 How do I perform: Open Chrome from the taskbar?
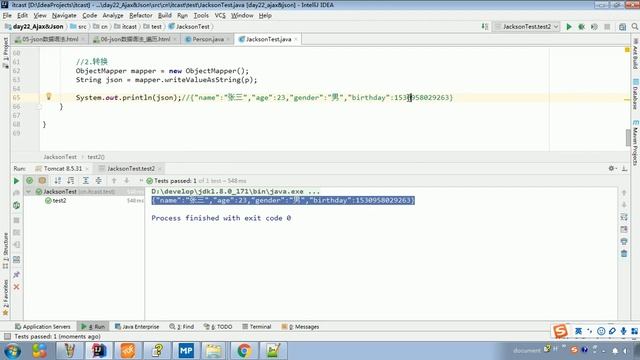[x=244, y=351]
